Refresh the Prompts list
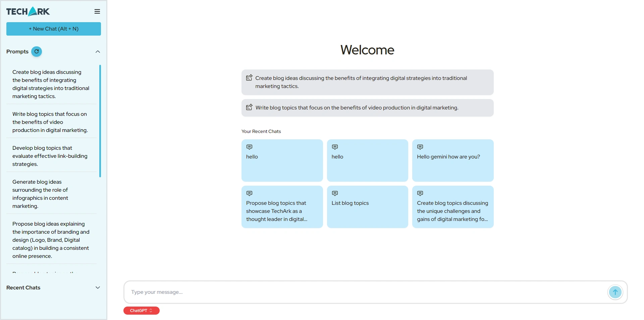 click(x=37, y=52)
